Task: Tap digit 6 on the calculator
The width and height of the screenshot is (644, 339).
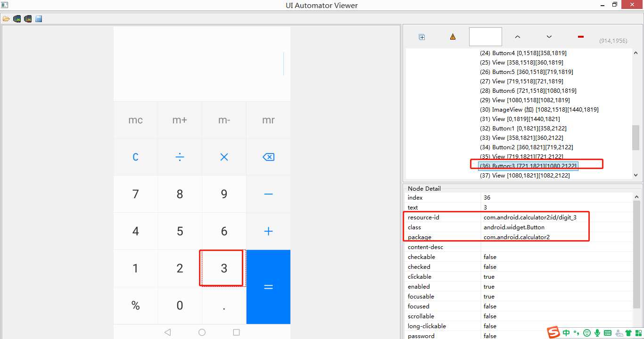Action: tap(224, 231)
